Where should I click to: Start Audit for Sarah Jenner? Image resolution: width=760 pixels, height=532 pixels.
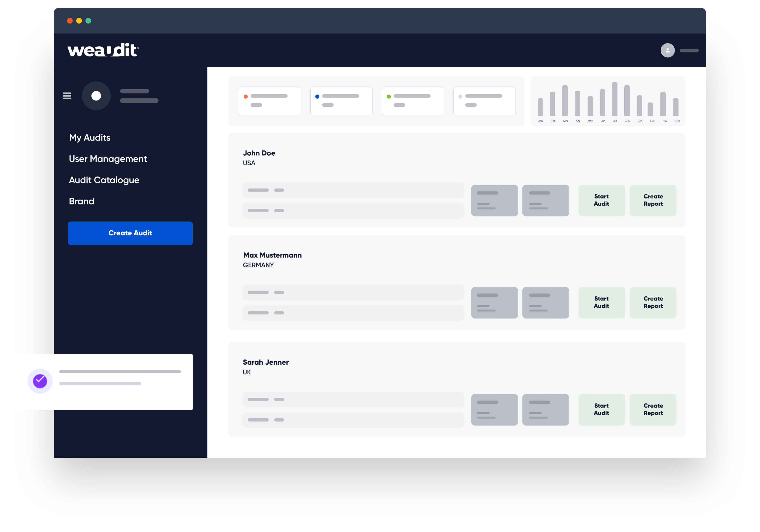click(601, 410)
